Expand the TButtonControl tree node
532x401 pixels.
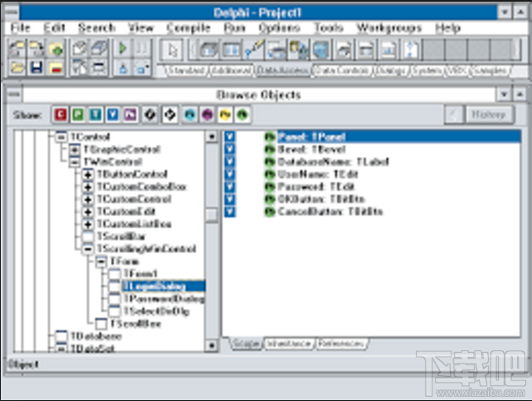click(x=88, y=174)
